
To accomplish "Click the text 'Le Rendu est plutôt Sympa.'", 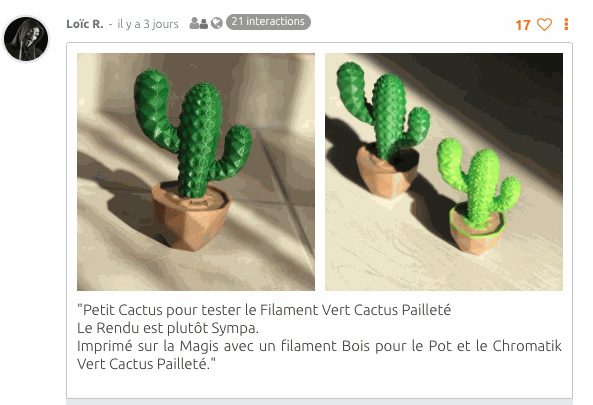I will tap(168, 328).
